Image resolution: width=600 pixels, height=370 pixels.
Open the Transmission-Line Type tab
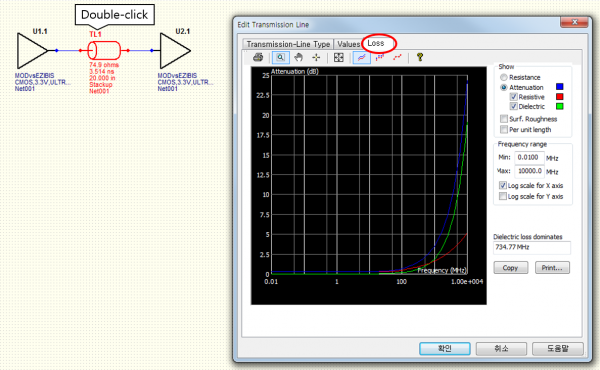(x=288, y=44)
